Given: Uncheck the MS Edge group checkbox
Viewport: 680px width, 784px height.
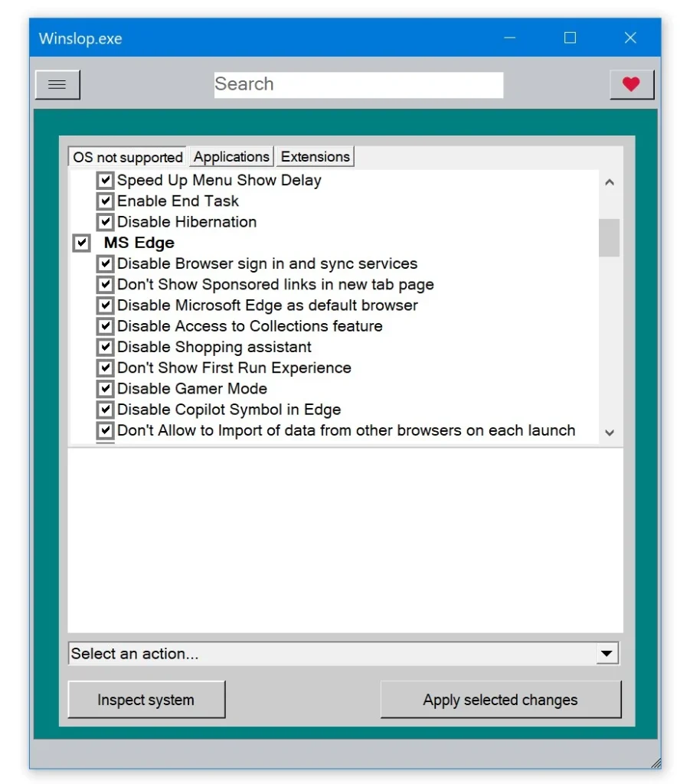Looking at the screenshot, I should [x=81, y=243].
